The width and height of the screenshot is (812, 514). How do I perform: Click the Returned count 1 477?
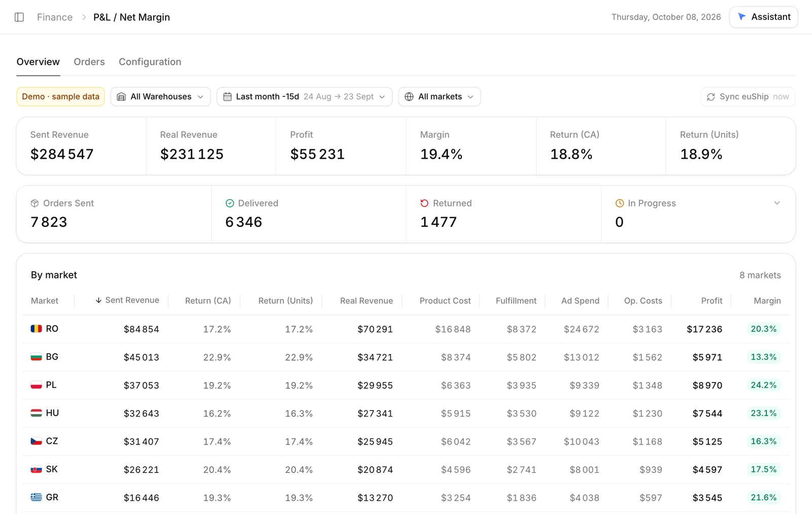pos(438,222)
